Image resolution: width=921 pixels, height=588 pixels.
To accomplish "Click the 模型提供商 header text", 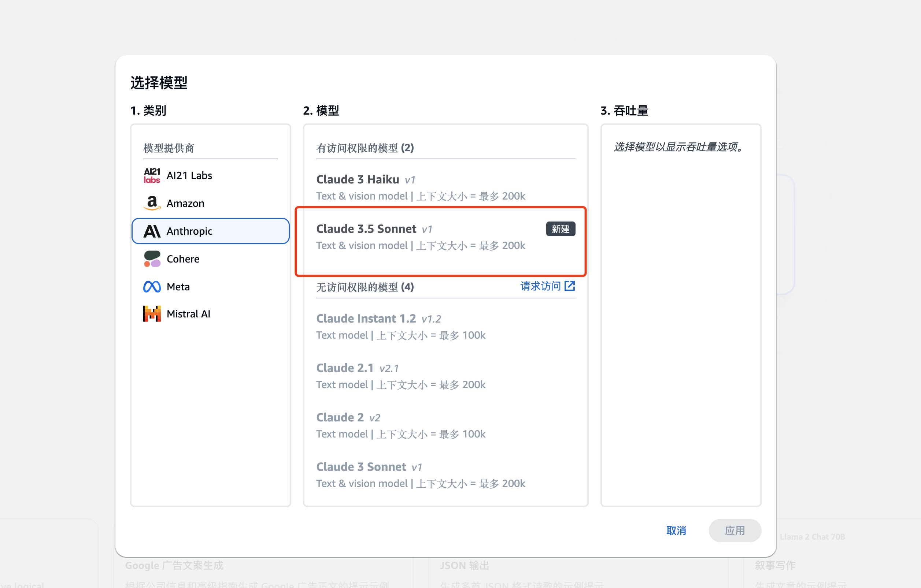I will 169,148.
